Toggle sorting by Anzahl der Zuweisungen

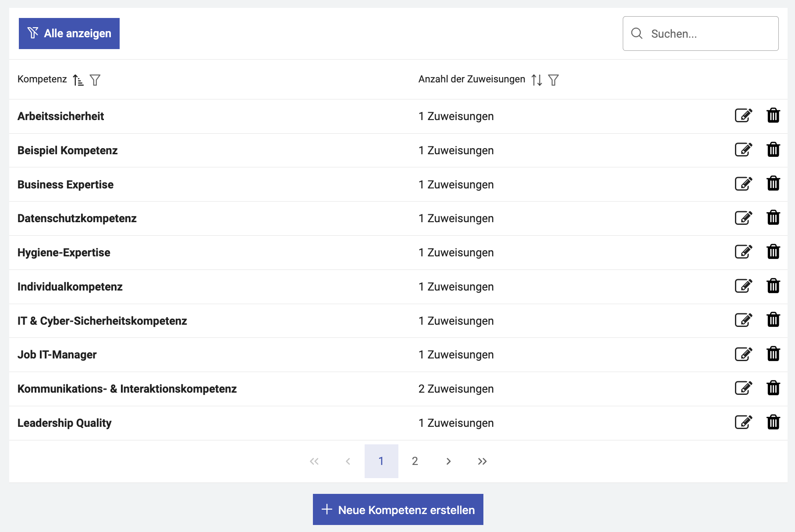click(536, 80)
